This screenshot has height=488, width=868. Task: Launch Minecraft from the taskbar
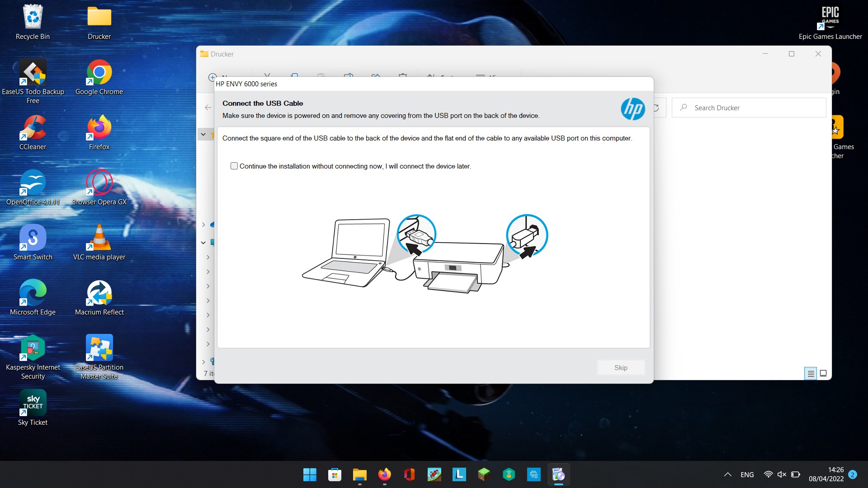point(484,474)
